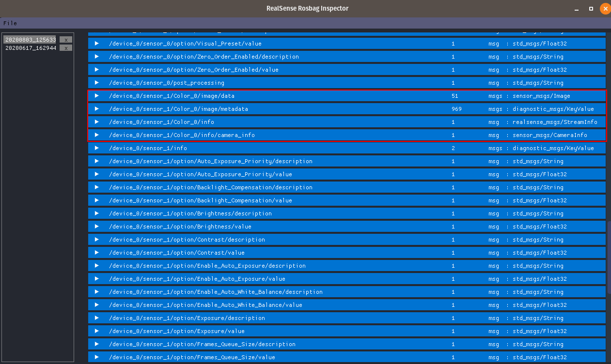The height and width of the screenshot is (364, 611).
Task: Click the vertical scrollbar thumb
Action: pos(609,258)
